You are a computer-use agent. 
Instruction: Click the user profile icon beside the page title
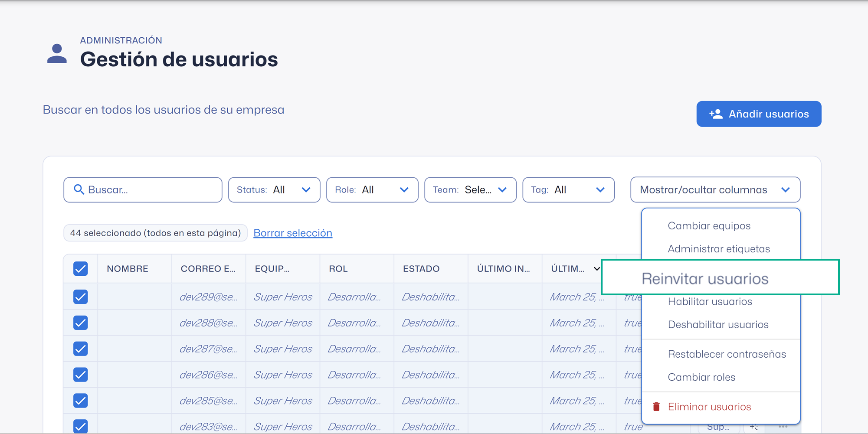(x=57, y=54)
